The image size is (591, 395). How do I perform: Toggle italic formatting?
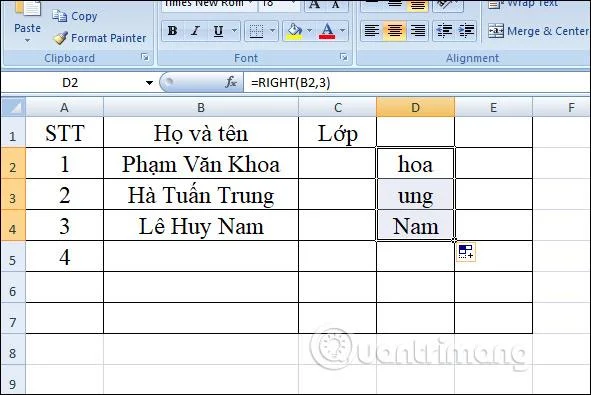(195, 31)
